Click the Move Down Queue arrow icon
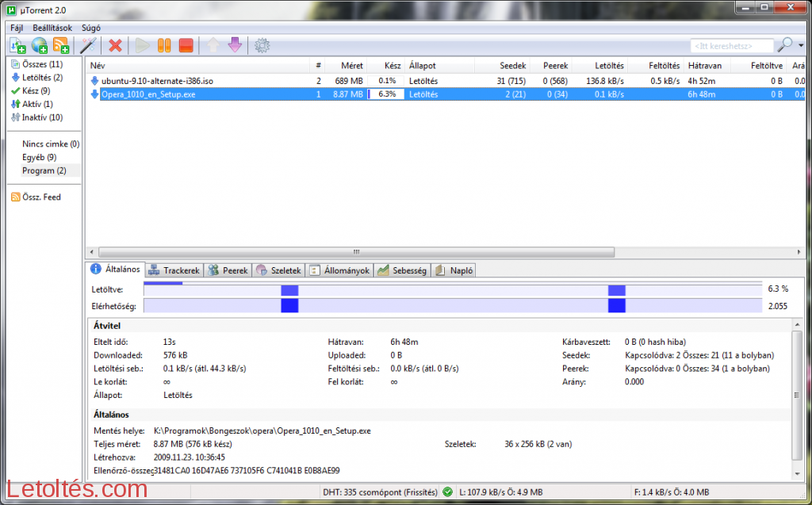Viewport: 812px width, 505px height. [235, 45]
